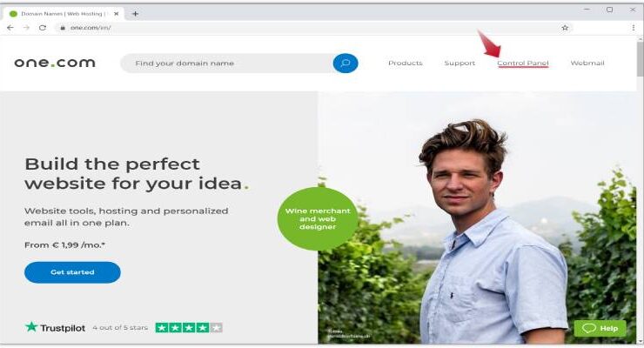
Task: Open the Products menu
Action: tap(406, 64)
